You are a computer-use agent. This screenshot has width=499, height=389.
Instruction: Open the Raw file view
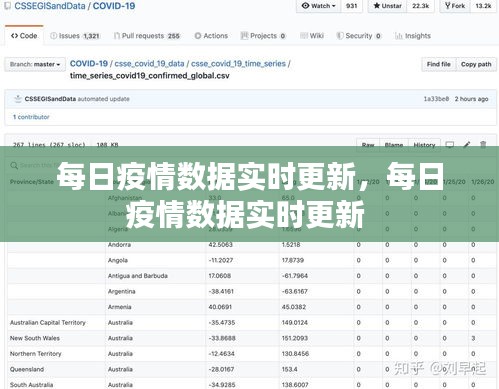[368, 145]
